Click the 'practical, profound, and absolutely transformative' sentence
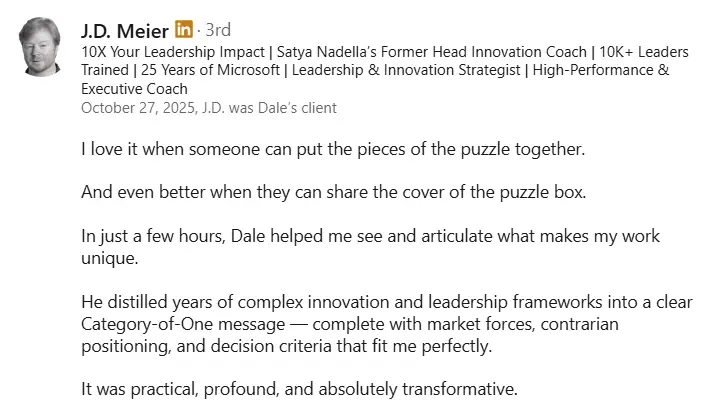This screenshot has width=712, height=412. point(299,389)
